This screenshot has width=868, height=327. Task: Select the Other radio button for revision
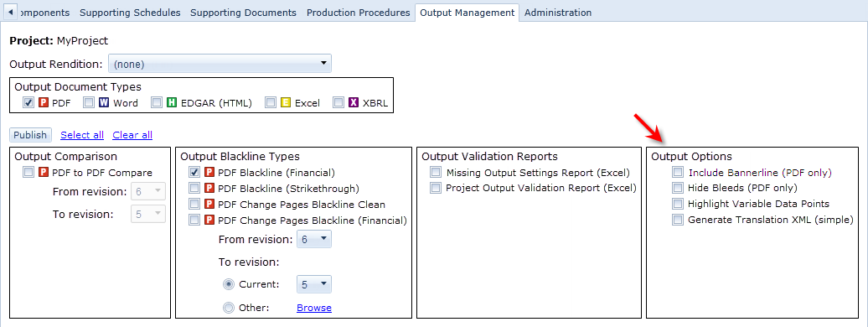(228, 308)
